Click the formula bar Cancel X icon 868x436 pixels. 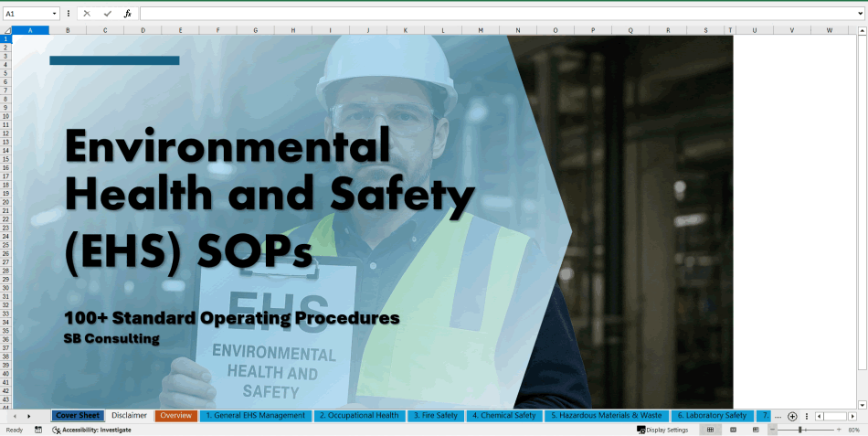[x=87, y=14]
